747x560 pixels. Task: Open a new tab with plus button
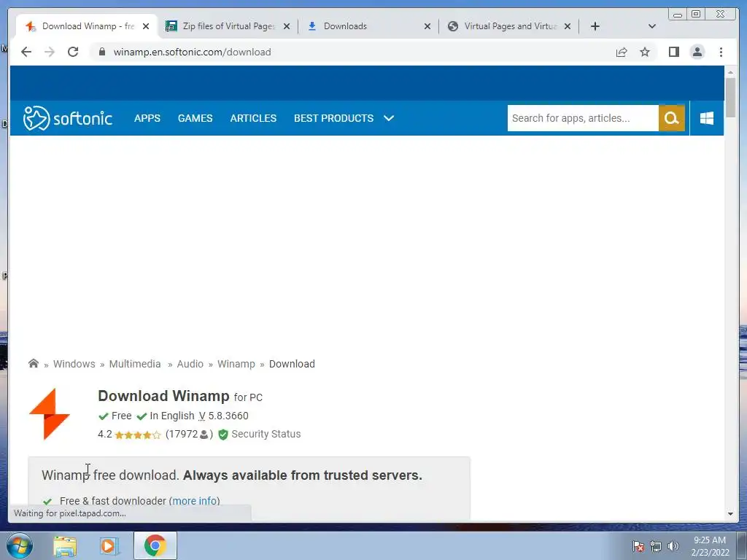[x=595, y=26]
